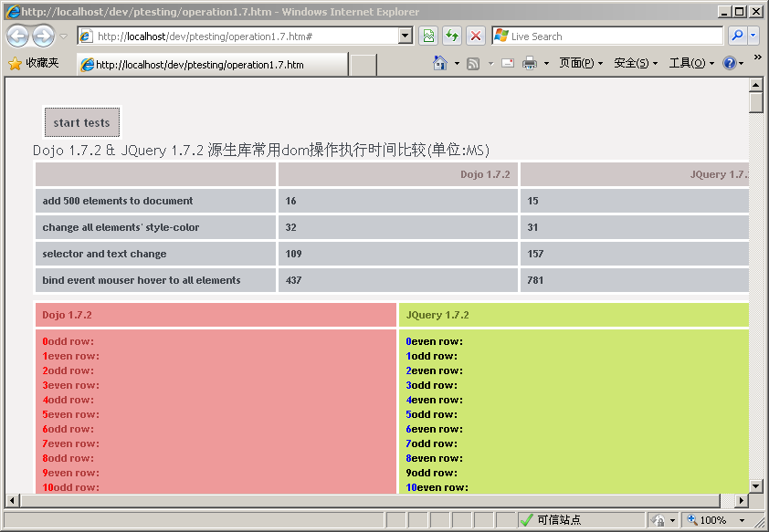Click the '10even row:' JQuery entry
This screenshot has height=532, width=769.
437,487
